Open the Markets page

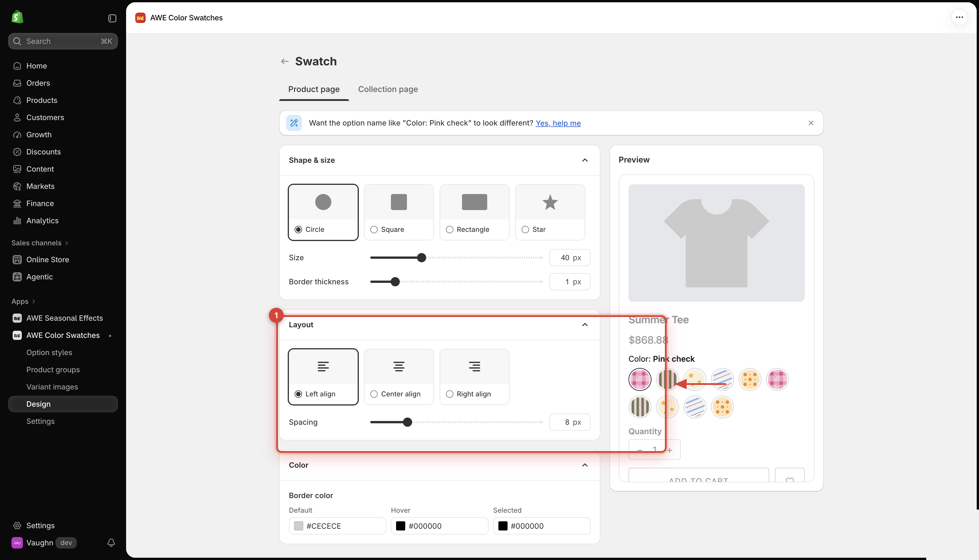pyautogui.click(x=63, y=186)
